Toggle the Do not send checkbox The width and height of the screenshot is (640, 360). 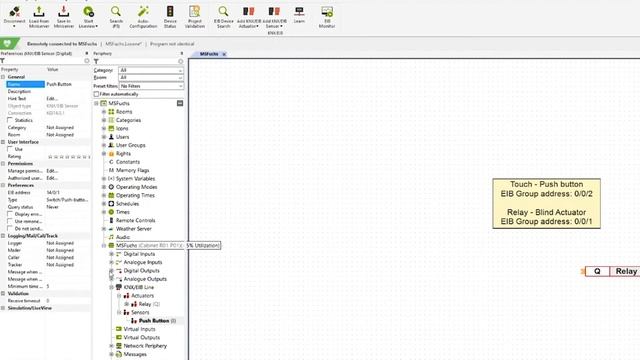(10, 229)
